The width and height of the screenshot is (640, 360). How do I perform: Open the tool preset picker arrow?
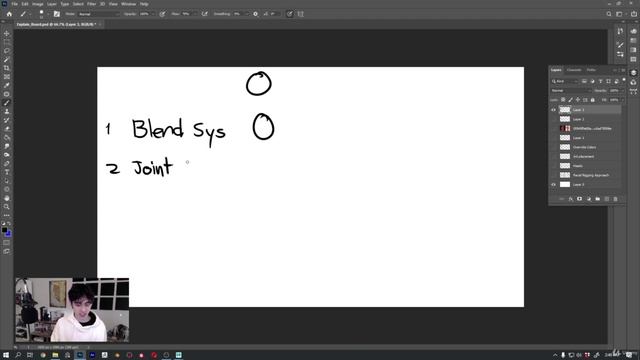pos(30,14)
